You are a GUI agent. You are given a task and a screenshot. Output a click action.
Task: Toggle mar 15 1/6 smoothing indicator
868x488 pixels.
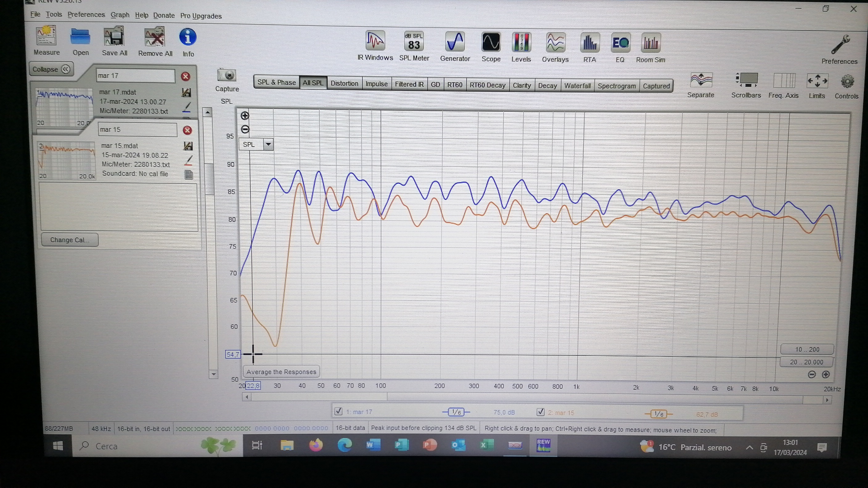click(658, 414)
